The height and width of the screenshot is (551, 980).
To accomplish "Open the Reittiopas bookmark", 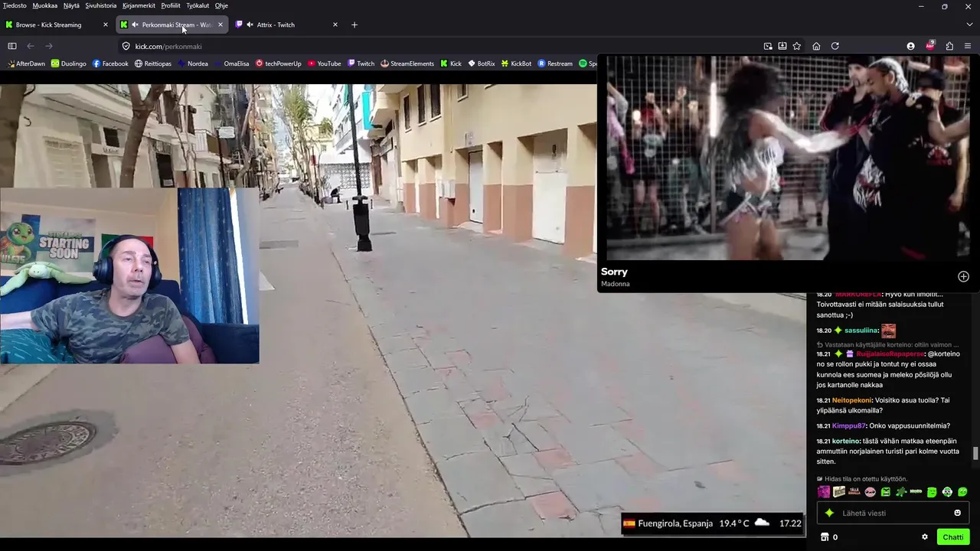I will (x=153, y=64).
